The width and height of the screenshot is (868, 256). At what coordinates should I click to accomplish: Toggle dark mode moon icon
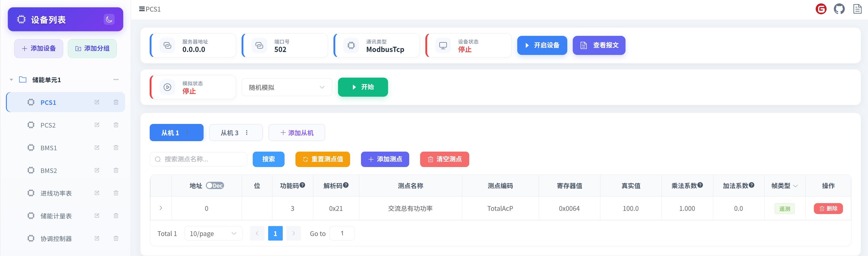109,19
